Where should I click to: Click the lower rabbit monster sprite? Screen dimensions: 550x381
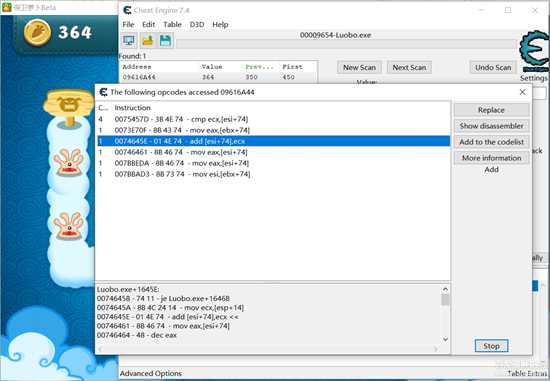pyautogui.click(x=69, y=225)
